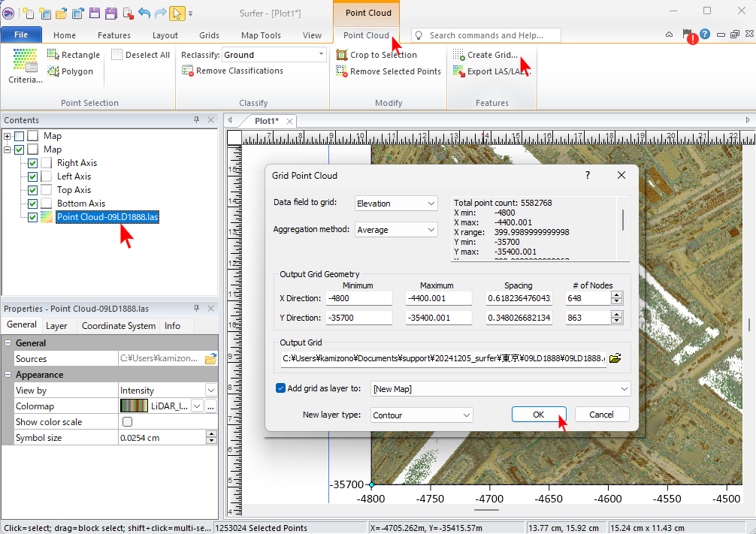Click the LiDAR colormap swatch

coord(135,406)
